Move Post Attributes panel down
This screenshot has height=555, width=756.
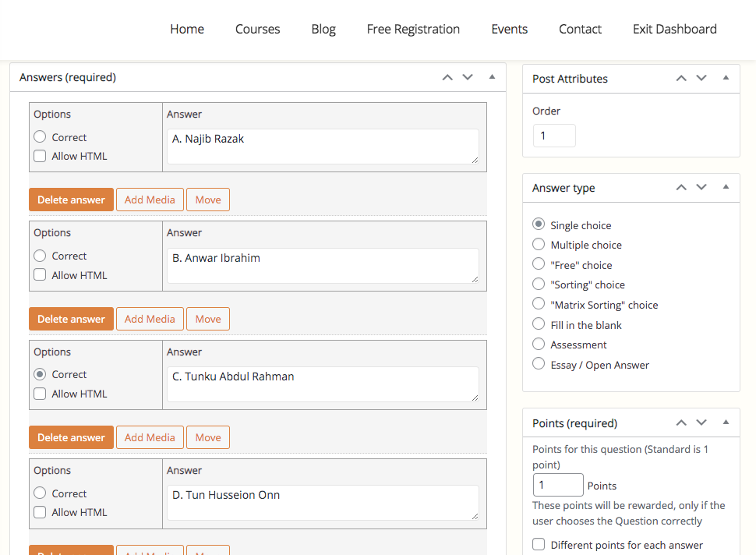point(701,79)
